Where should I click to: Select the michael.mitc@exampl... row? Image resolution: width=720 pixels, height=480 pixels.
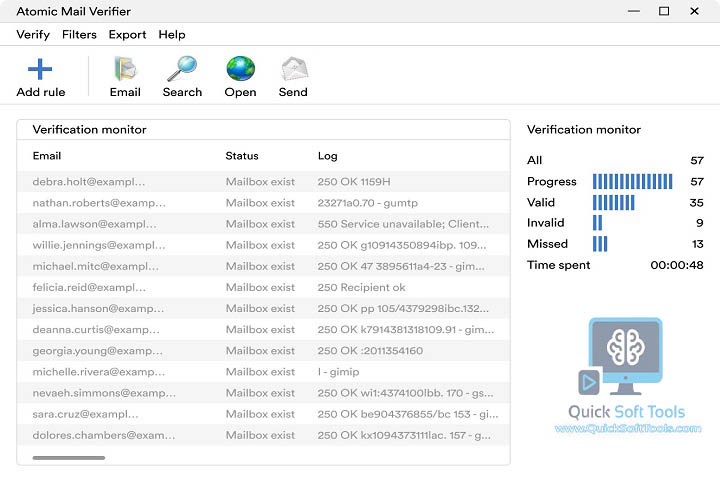click(264, 266)
